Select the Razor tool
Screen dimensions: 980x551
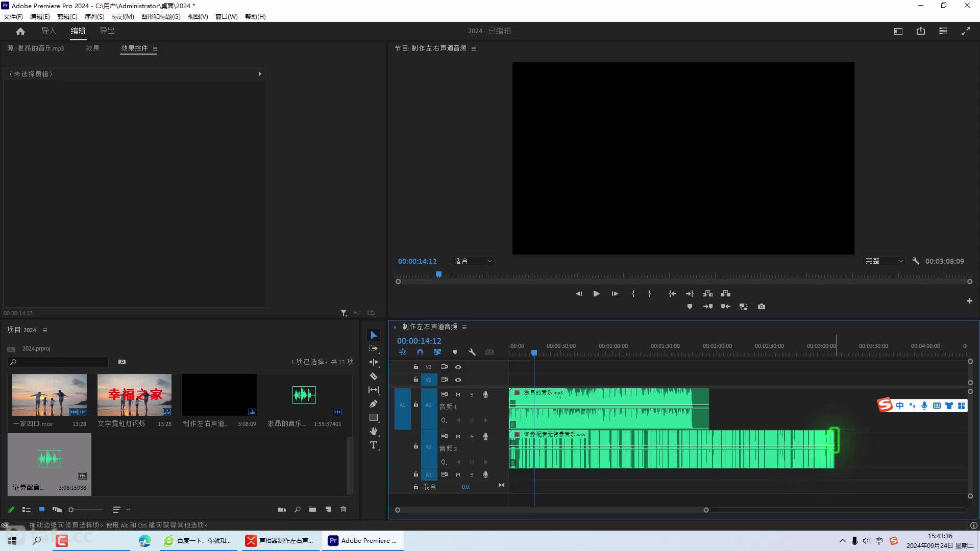coord(374,377)
